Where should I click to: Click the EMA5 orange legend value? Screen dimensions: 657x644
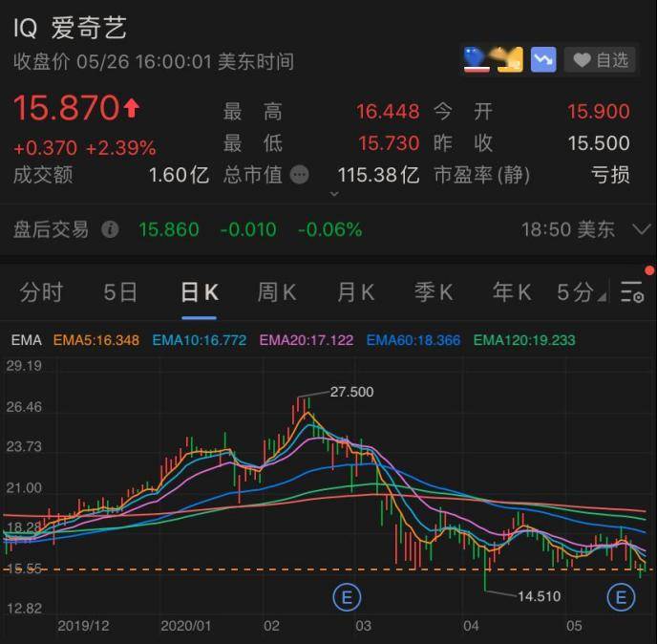point(97,339)
